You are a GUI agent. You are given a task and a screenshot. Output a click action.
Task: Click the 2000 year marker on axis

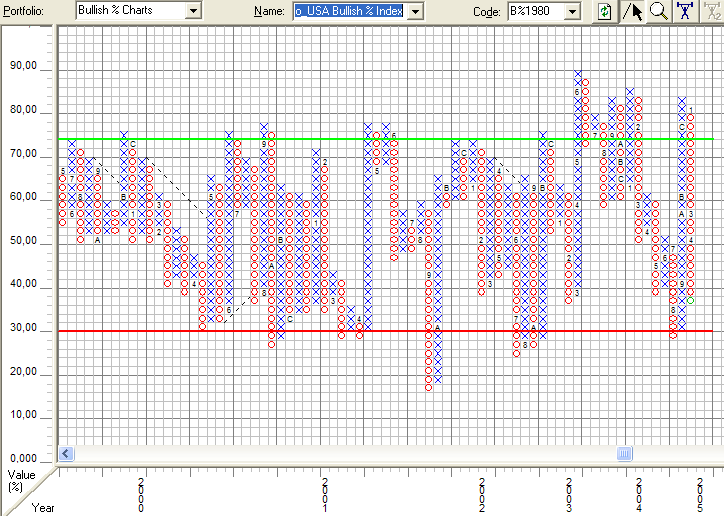click(141, 494)
